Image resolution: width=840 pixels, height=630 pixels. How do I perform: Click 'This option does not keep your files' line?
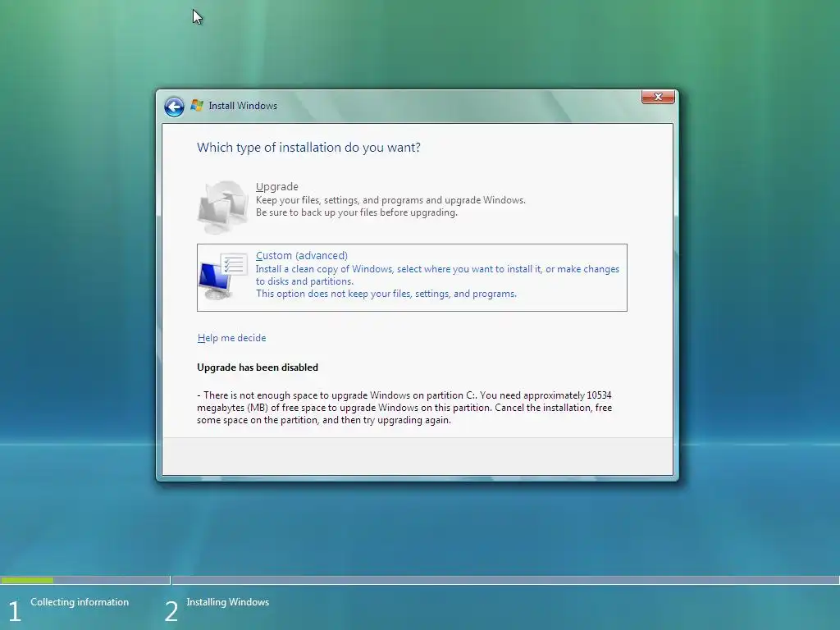pos(386,294)
